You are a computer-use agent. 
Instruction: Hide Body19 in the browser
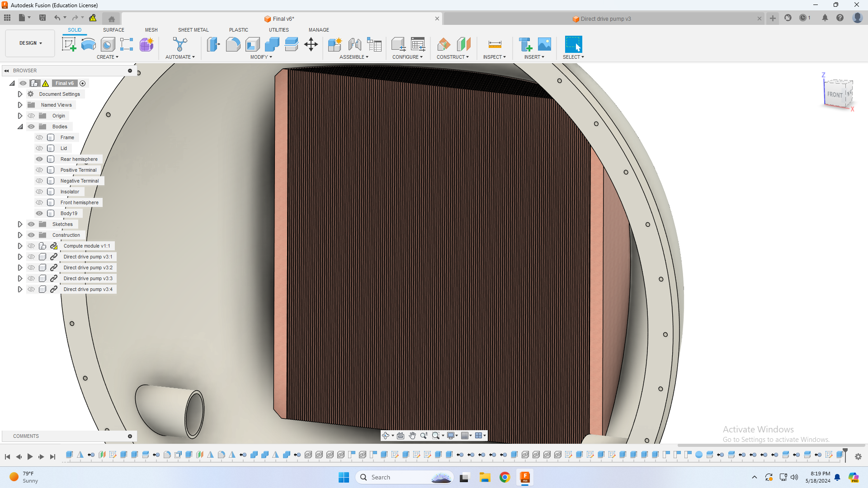(39, 213)
